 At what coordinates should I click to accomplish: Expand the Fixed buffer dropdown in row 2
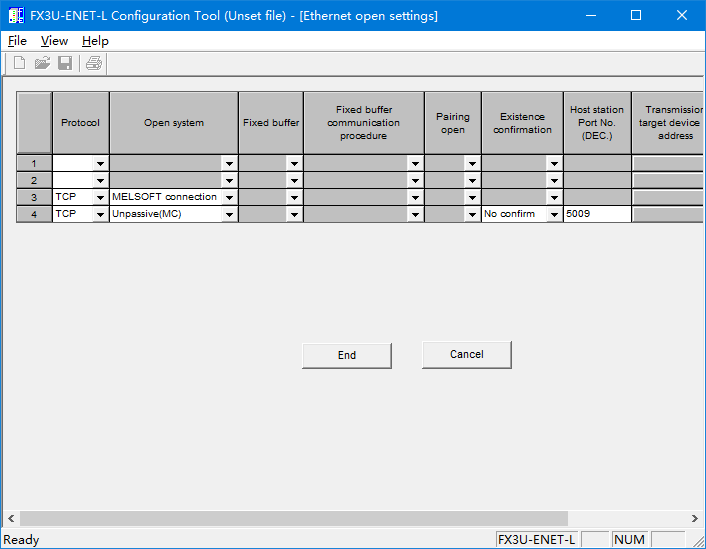pyautogui.click(x=294, y=181)
